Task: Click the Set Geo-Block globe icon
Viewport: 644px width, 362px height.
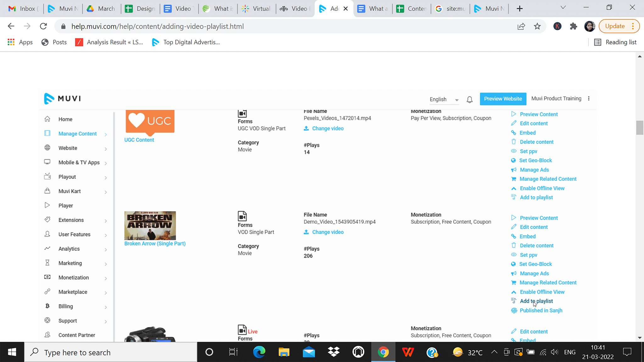Action: (x=514, y=264)
